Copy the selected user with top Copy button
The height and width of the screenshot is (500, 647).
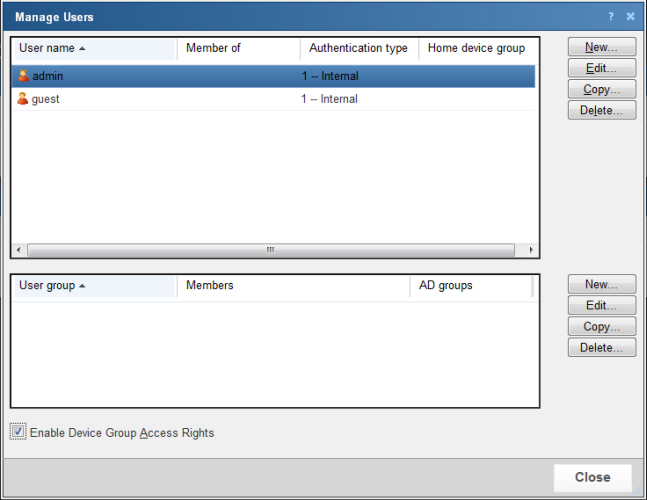tap(601, 90)
